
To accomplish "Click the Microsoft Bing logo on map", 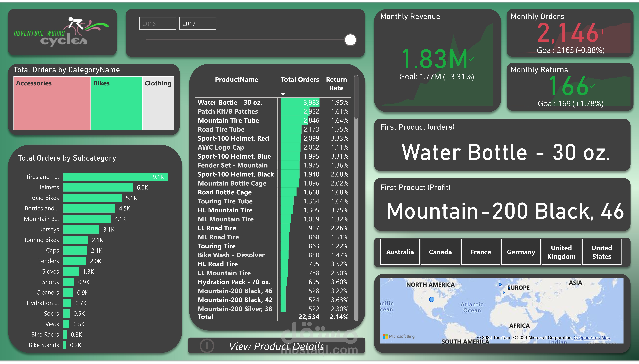I will click(398, 336).
